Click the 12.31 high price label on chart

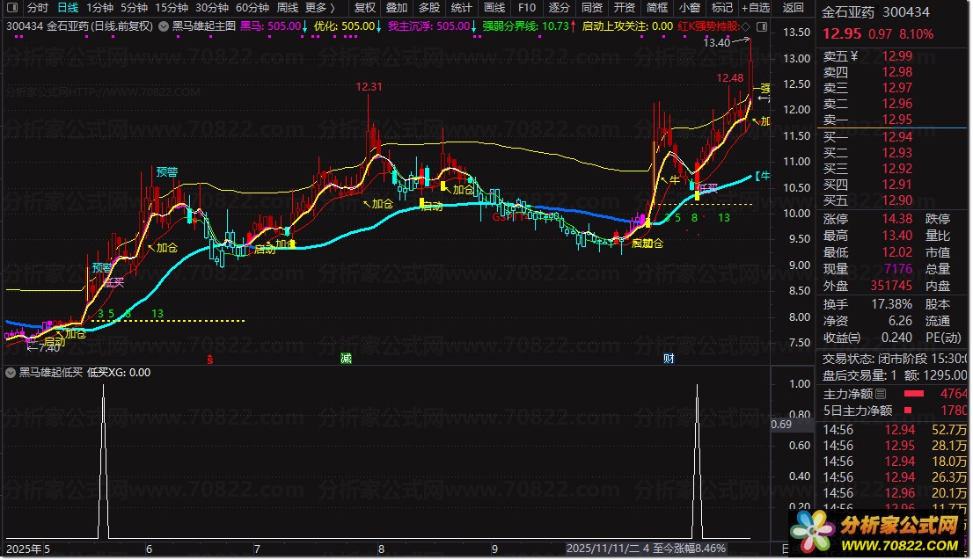[369, 87]
